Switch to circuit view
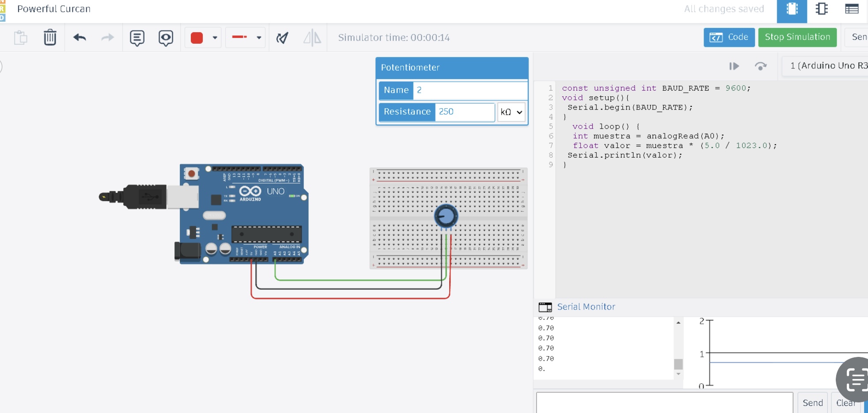The width and height of the screenshot is (868, 413). pyautogui.click(x=792, y=10)
